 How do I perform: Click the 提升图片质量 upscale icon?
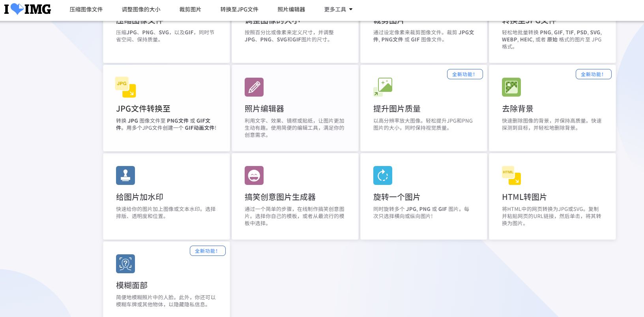coord(383,87)
